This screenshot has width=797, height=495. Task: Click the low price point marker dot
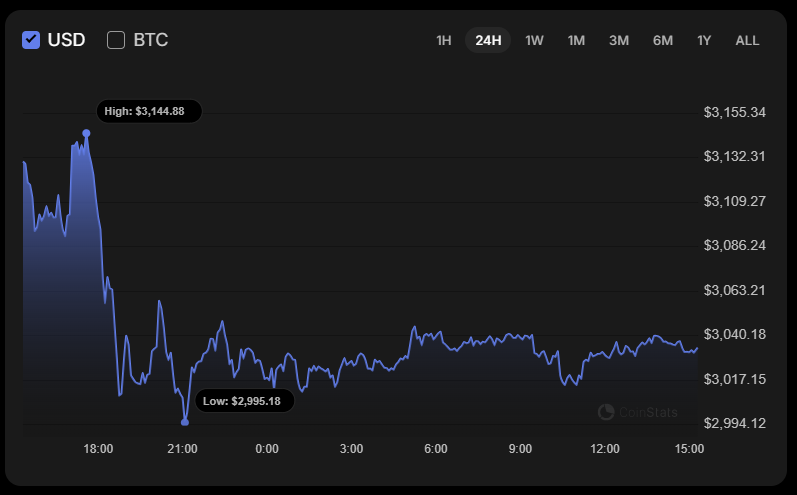click(185, 422)
